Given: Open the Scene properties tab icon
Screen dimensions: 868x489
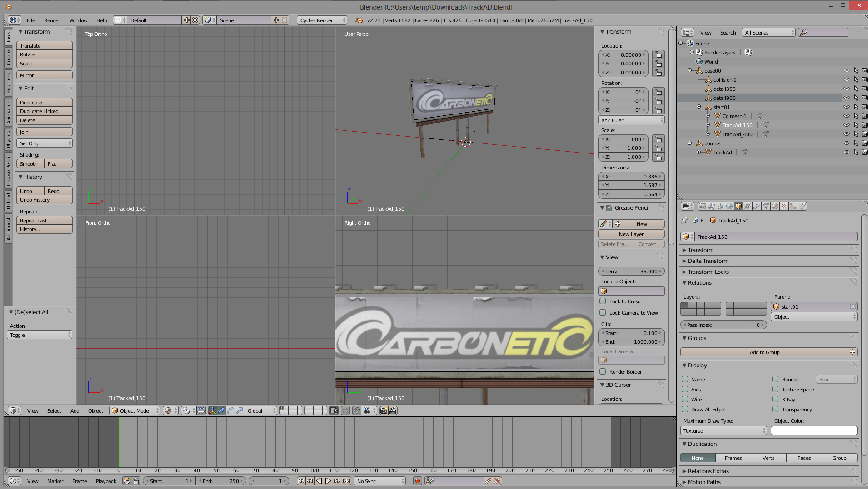Looking at the screenshot, I should coord(720,206).
